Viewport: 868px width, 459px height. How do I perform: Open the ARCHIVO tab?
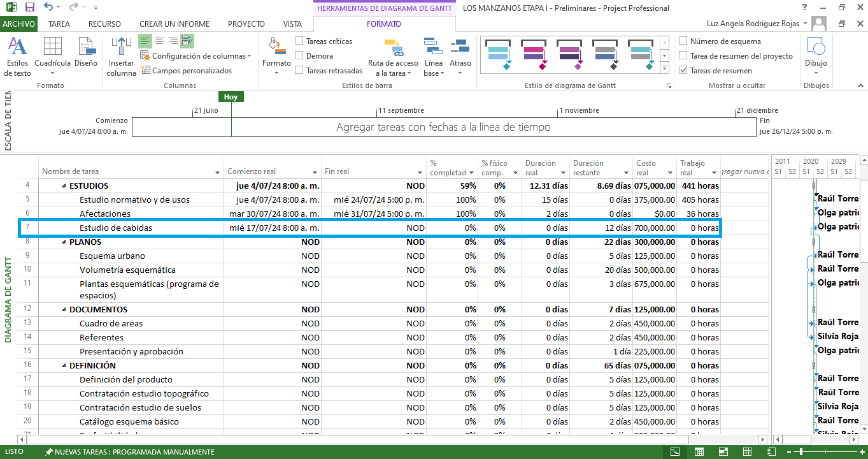pos(19,24)
